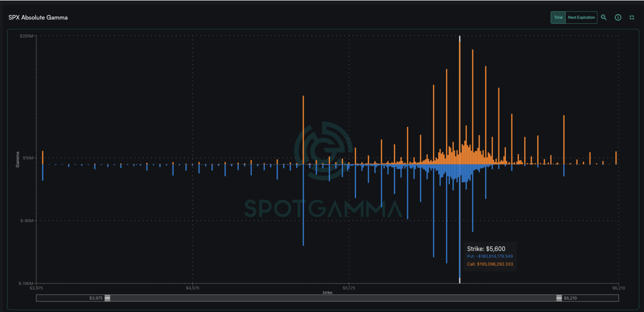Click the Call value in the tooltip
Screen dimensions: 644x312
[490, 264]
